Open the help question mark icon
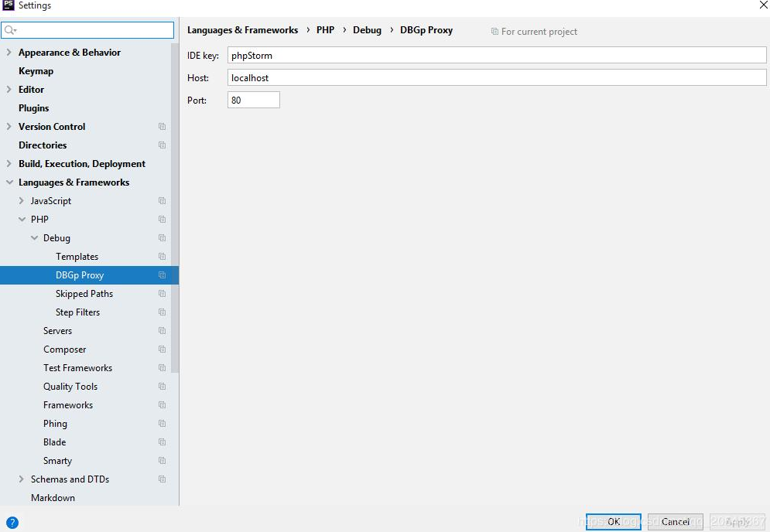Screen dimensions: 770x532 pos(12,523)
